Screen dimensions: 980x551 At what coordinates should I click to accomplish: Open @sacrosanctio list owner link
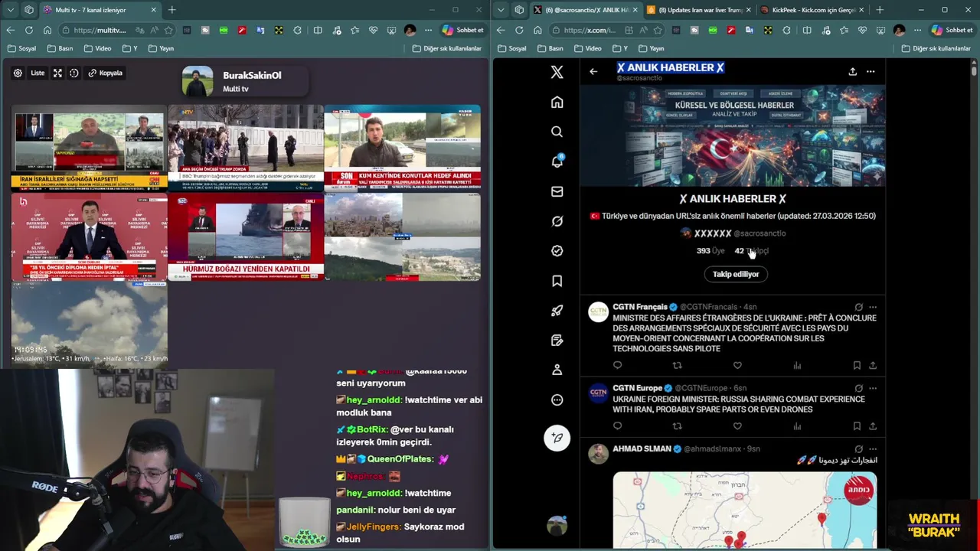click(759, 233)
